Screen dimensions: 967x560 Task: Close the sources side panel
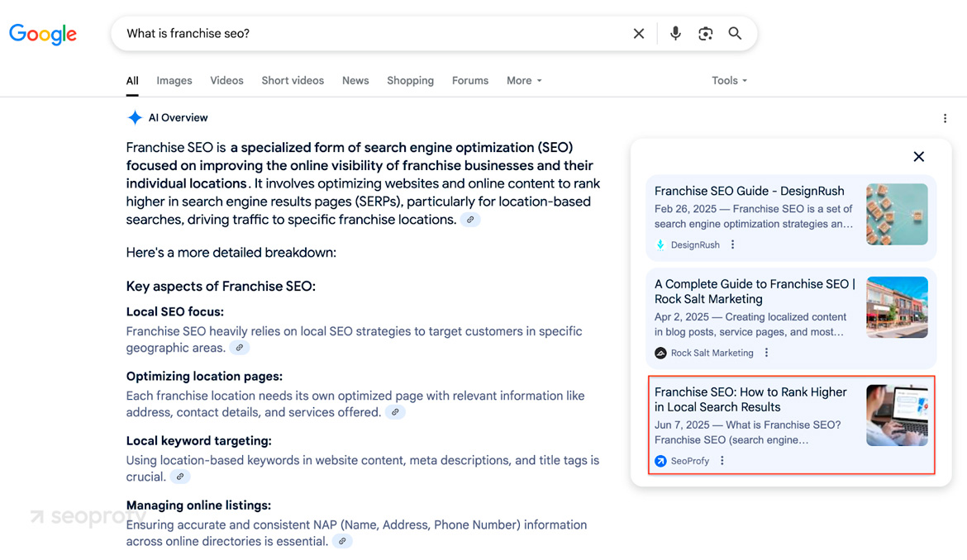[919, 156]
